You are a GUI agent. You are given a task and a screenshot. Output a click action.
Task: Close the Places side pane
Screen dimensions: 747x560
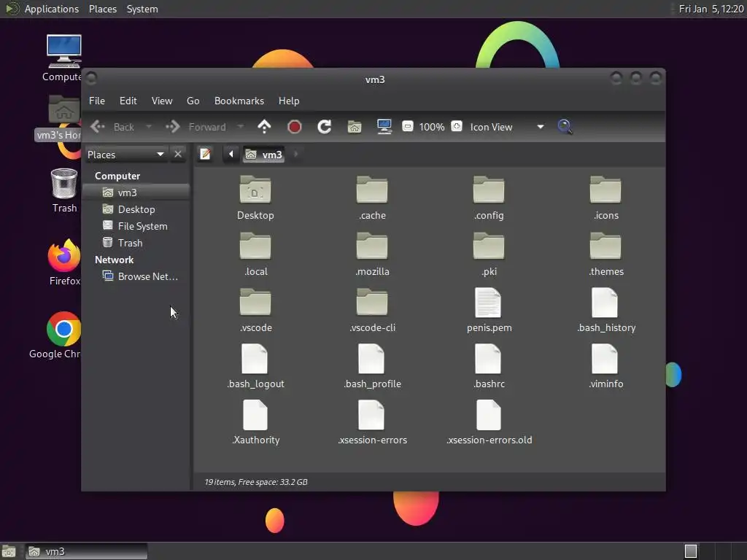178,155
